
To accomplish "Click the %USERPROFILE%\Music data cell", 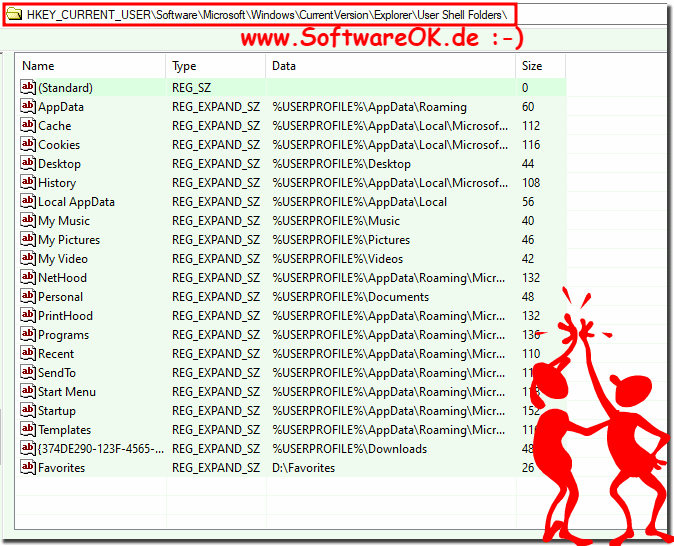I will (336, 221).
